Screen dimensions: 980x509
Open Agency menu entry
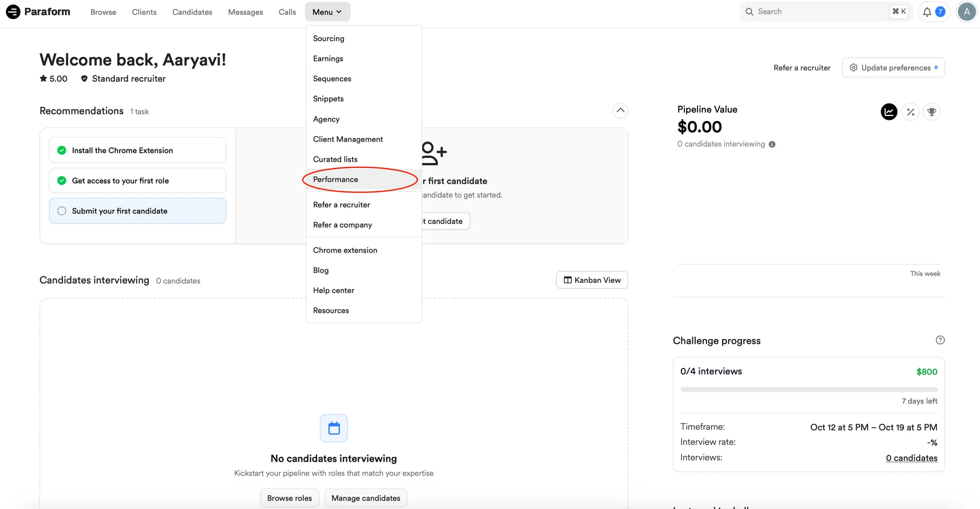(x=364, y=119)
